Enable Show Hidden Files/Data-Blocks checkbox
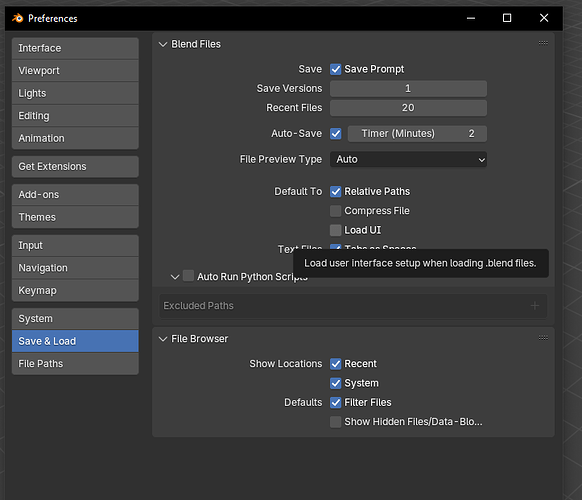Viewport: 582px width, 500px height. (336, 422)
